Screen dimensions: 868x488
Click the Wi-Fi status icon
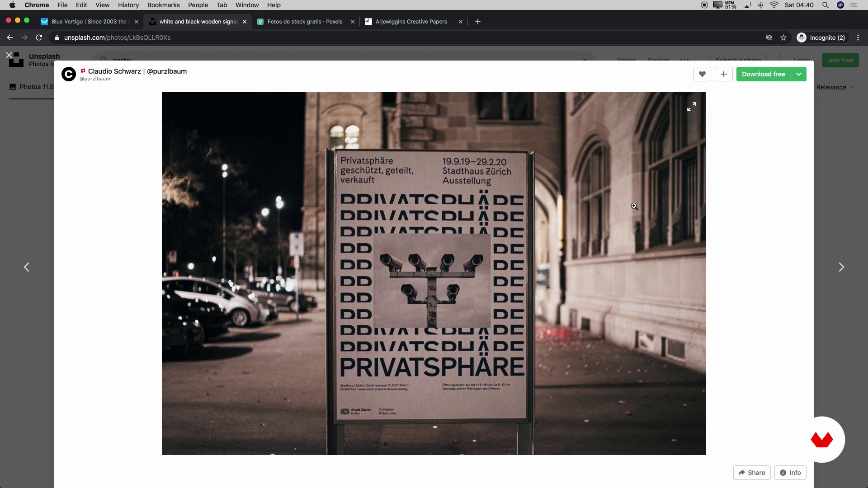tap(774, 5)
